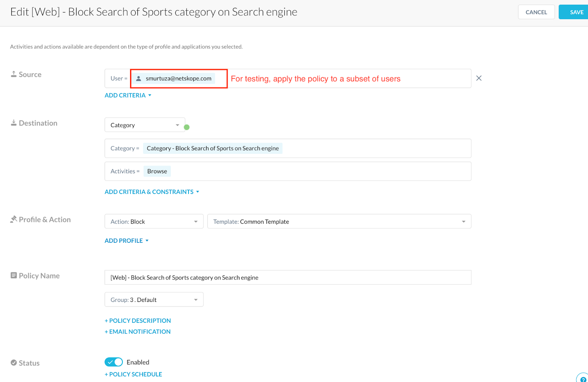This screenshot has height=382, width=588.
Task: Click inside the Activities field
Action: coord(288,171)
